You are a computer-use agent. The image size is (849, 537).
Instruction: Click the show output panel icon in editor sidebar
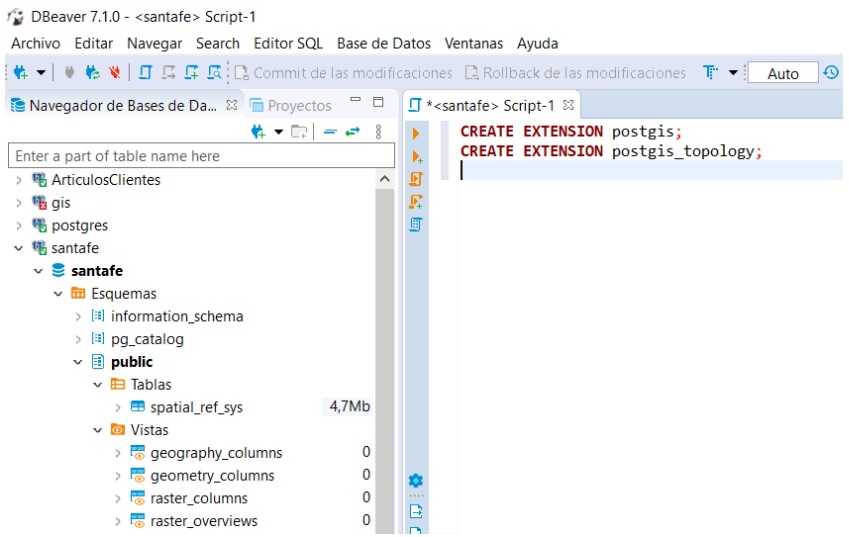(416, 511)
